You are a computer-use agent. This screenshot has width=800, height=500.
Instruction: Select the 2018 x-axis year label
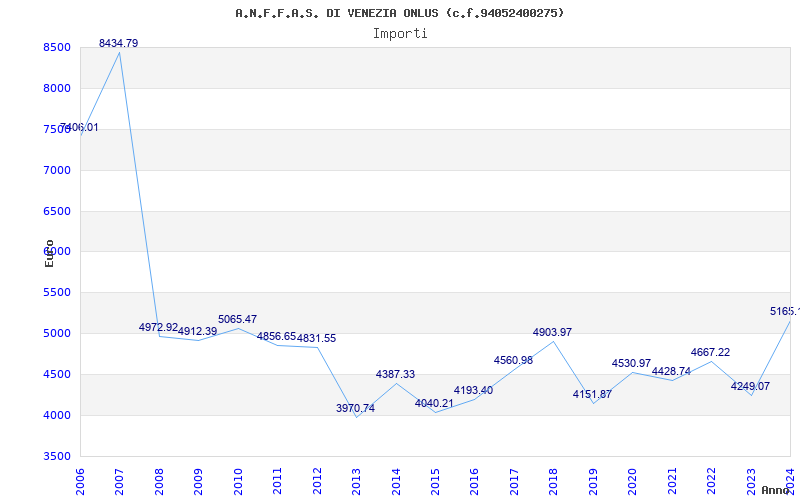point(554,482)
